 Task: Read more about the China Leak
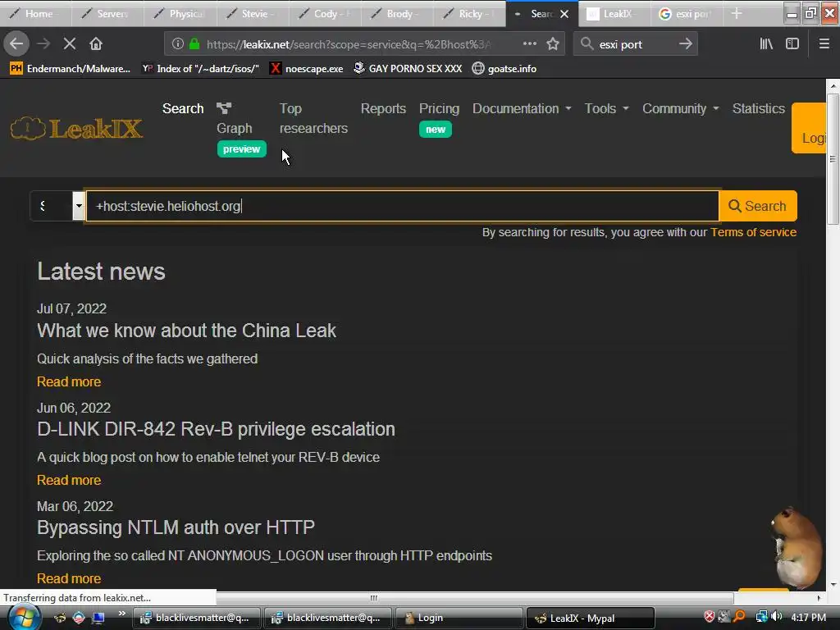(69, 381)
